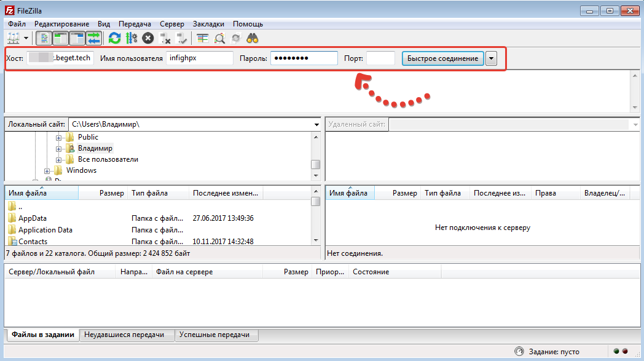Image resolution: width=644 pixels, height=361 pixels.
Task: Open the local site path dropdown
Action: (x=315, y=124)
